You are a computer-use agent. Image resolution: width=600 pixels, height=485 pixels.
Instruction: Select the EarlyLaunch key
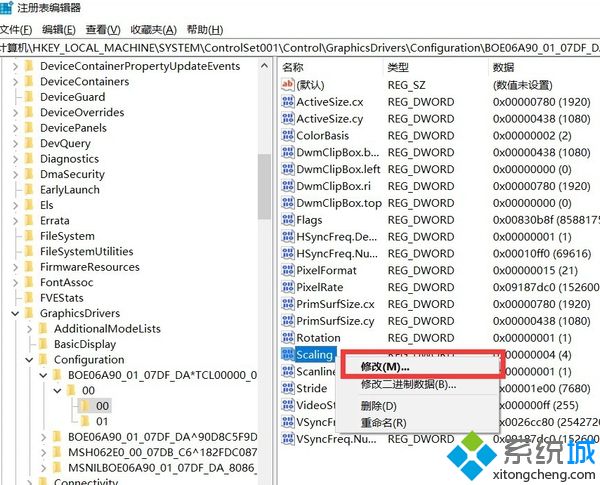click(x=70, y=189)
